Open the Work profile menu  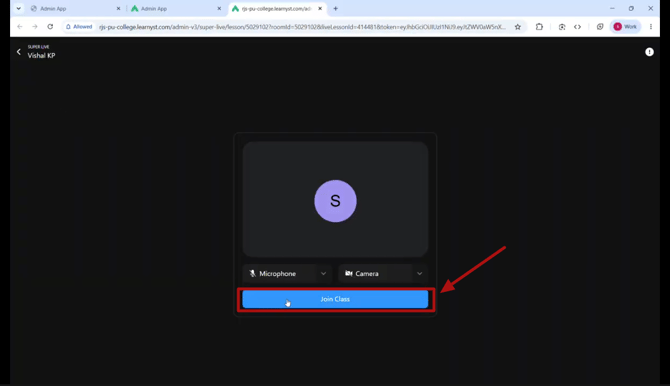pyautogui.click(x=625, y=27)
